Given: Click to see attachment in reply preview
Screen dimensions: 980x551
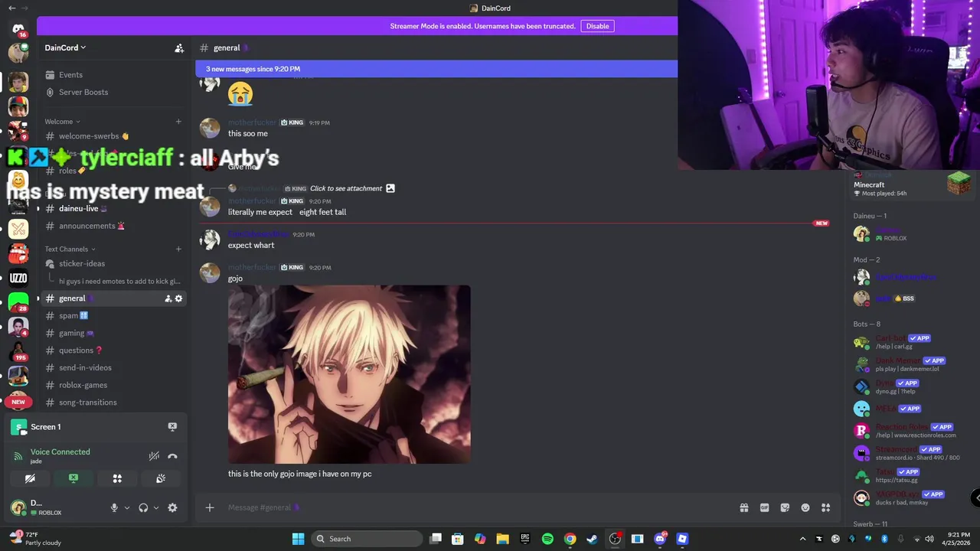Looking at the screenshot, I should [x=346, y=188].
